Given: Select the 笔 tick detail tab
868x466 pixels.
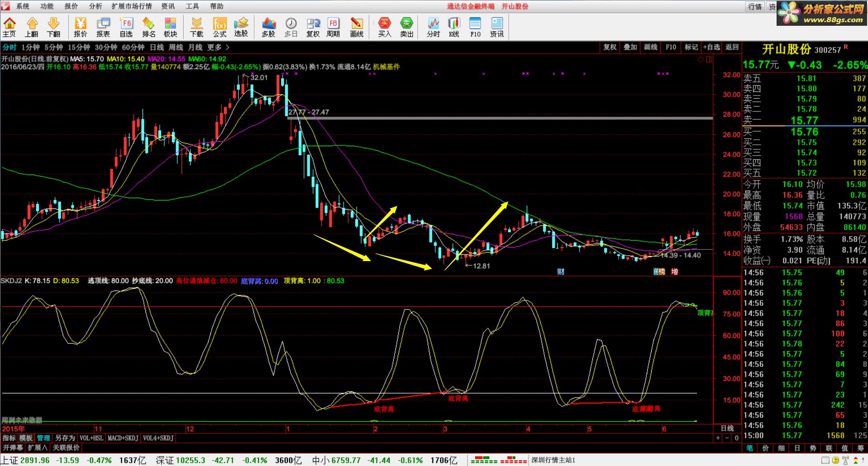Looking at the screenshot, I should click(x=750, y=448).
